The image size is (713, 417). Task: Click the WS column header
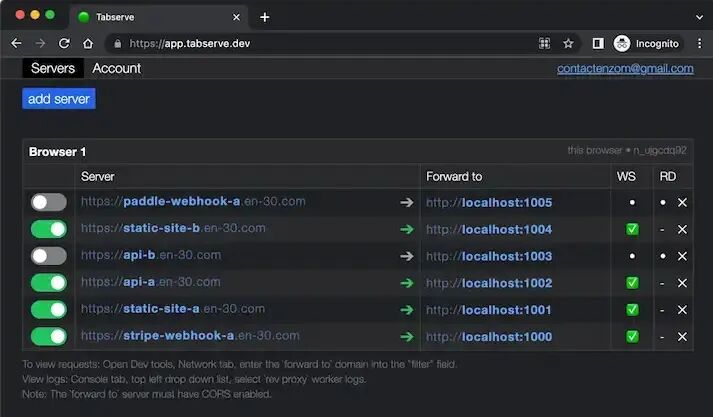626,176
